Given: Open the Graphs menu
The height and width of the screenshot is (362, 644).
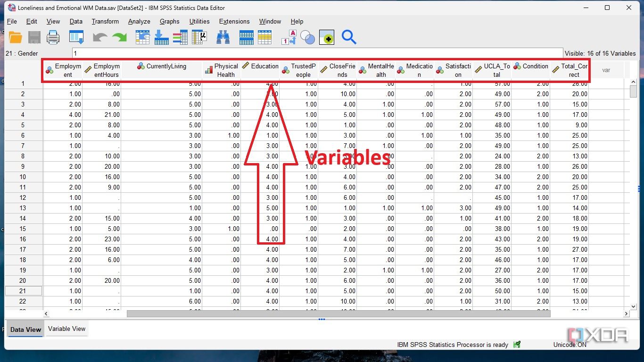Looking at the screenshot, I should (169, 21).
